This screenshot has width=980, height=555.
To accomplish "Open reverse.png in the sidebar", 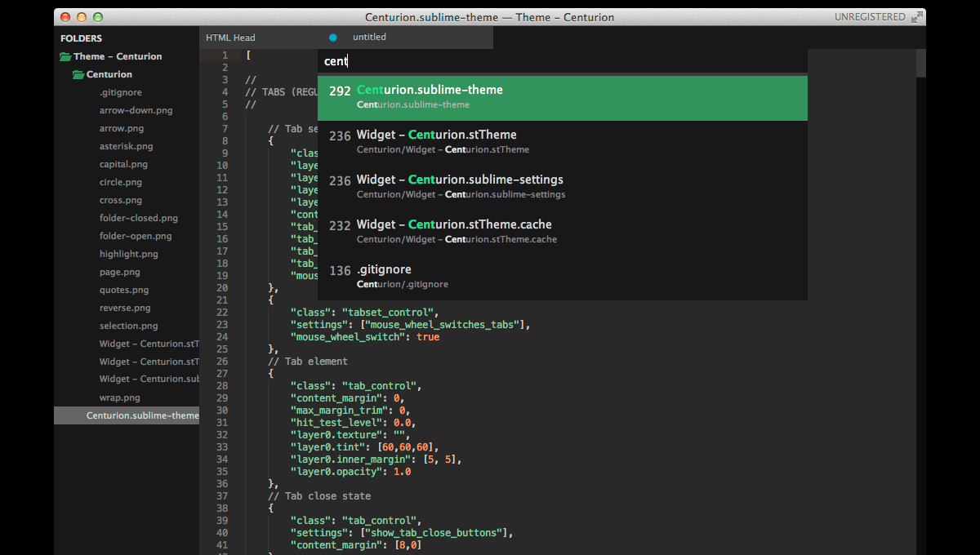I will (x=126, y=308).
